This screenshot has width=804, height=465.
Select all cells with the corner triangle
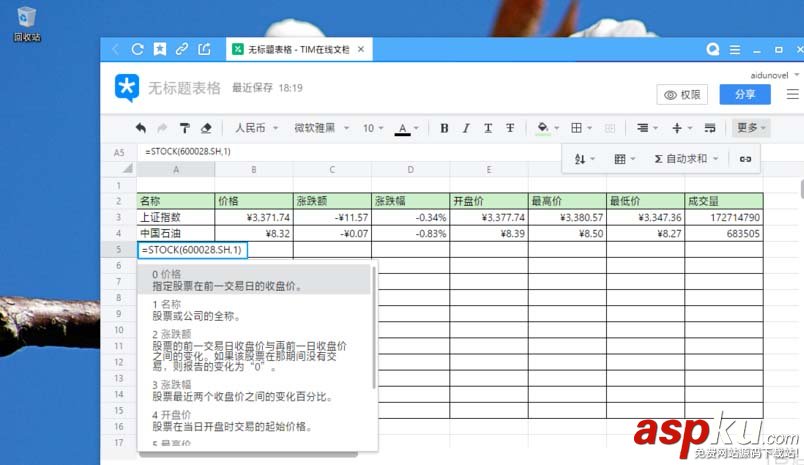[x=127, y=168]
